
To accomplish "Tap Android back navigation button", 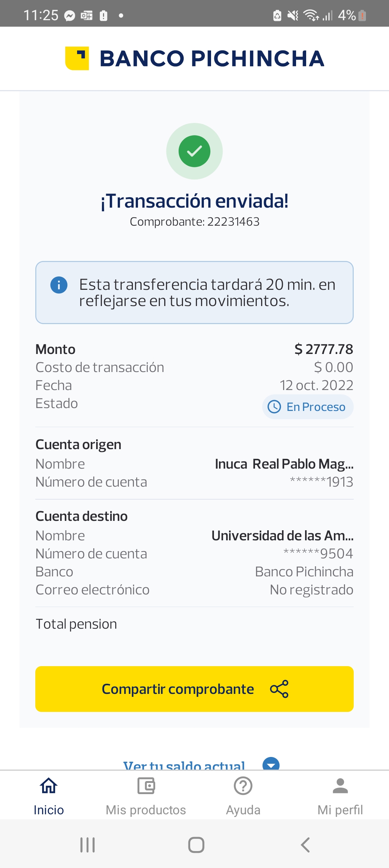I will tap(305, 845).
